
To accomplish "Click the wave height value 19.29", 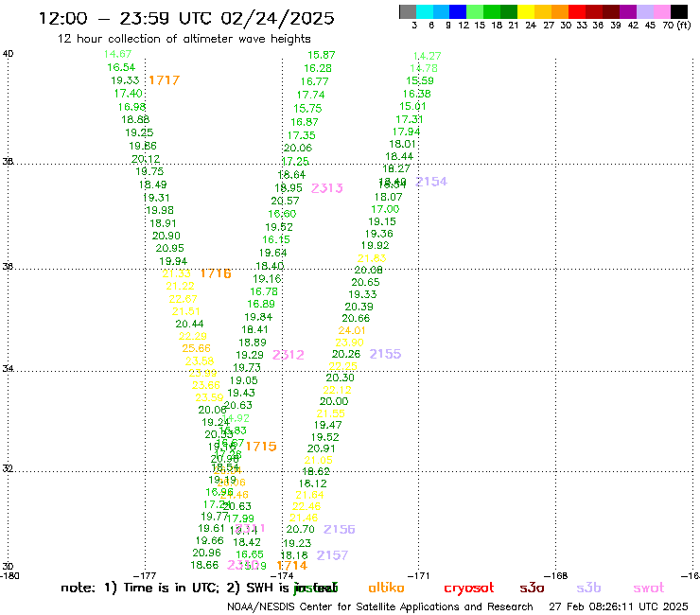I will click(250, 355).
